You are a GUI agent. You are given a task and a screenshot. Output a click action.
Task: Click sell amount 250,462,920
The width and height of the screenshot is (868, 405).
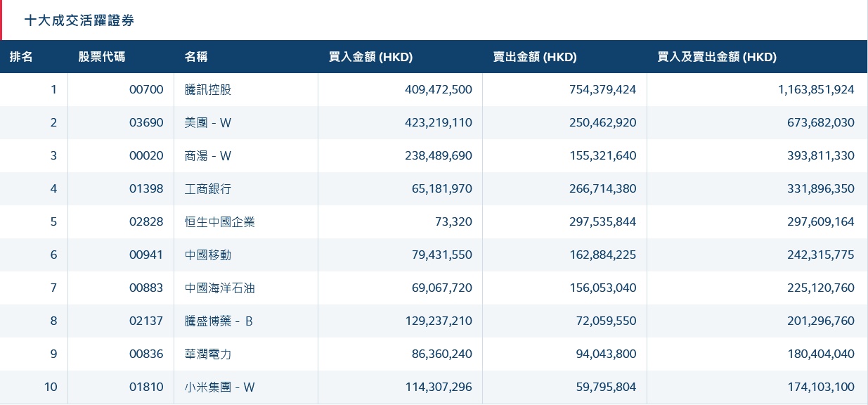[x=603, y=122]
